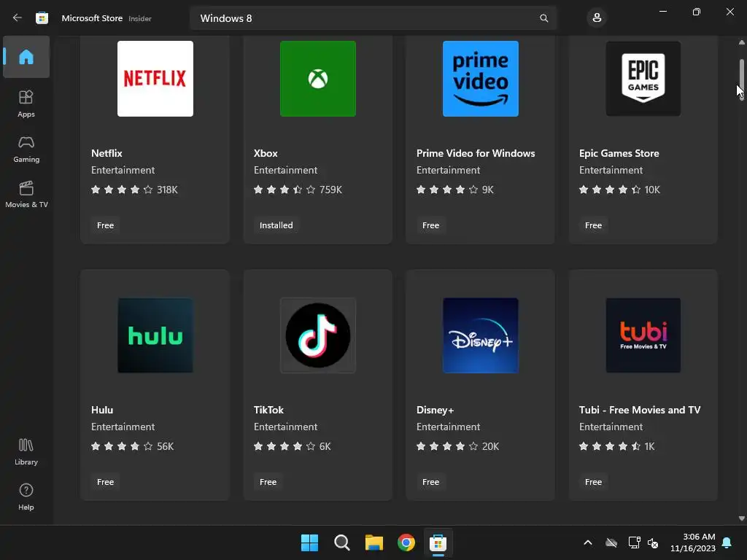Click the Xbox 759K star rating
Image resolution: width=747 pixels, height=560 pixels.
point(298,190)
